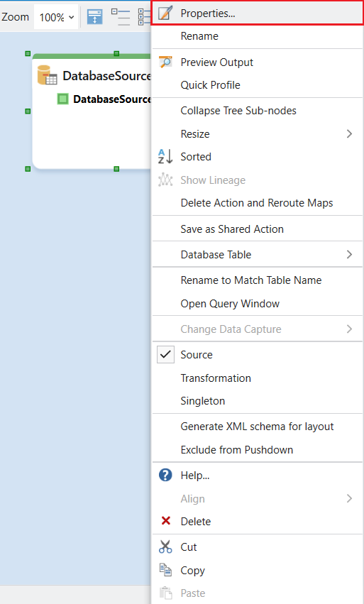Screen dimensions: 364x604
Task: Click the Sorted A-Z icon
Action: click(165, 156)
